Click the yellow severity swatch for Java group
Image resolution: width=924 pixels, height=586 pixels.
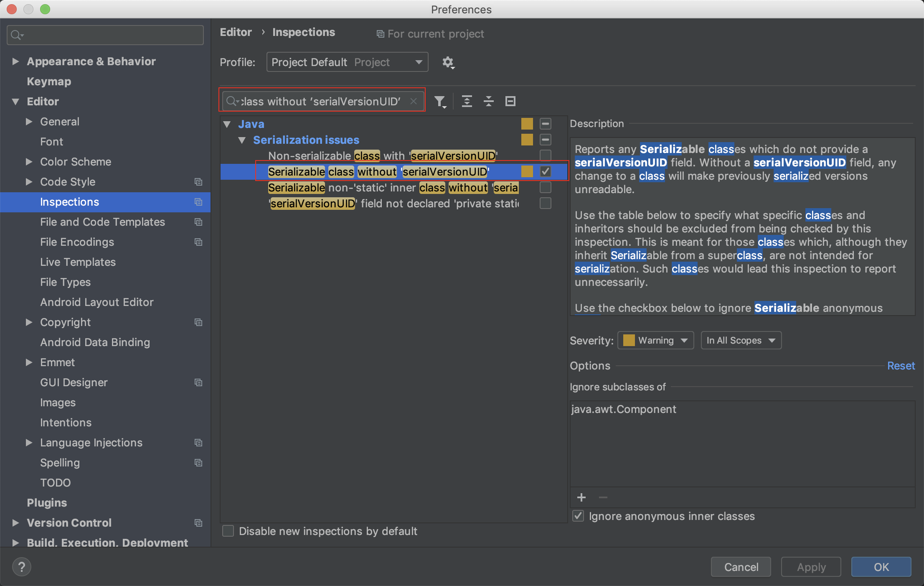coord(527,124)
